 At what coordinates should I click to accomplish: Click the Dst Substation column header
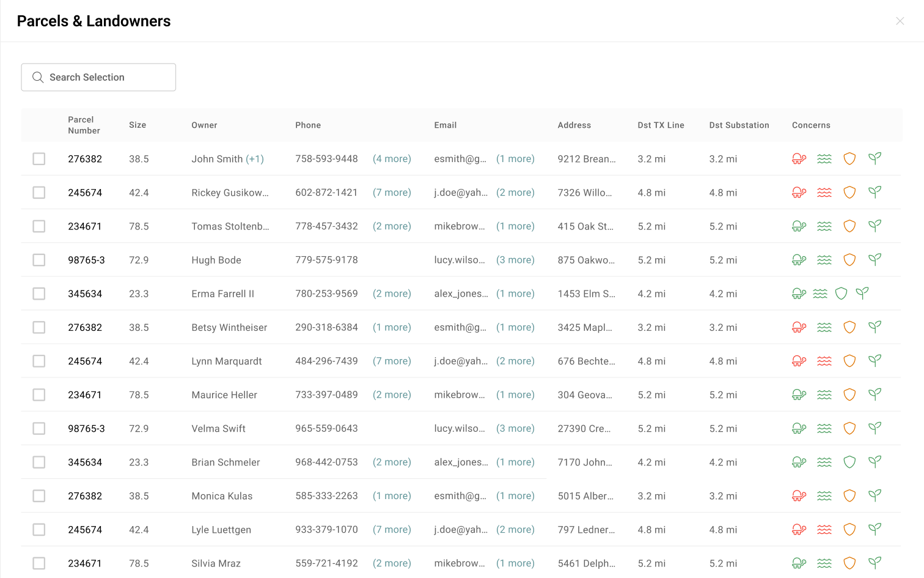(x=739, y=125)
